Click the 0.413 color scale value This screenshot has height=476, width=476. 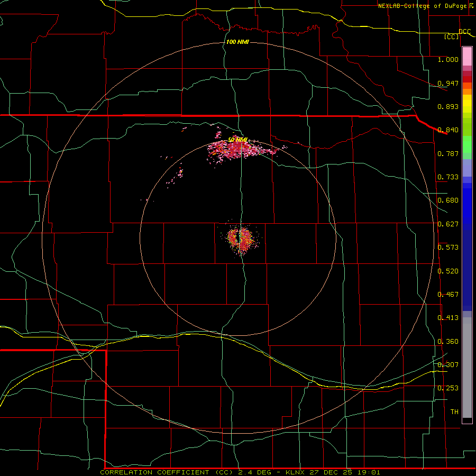click(x=448, y=318)
